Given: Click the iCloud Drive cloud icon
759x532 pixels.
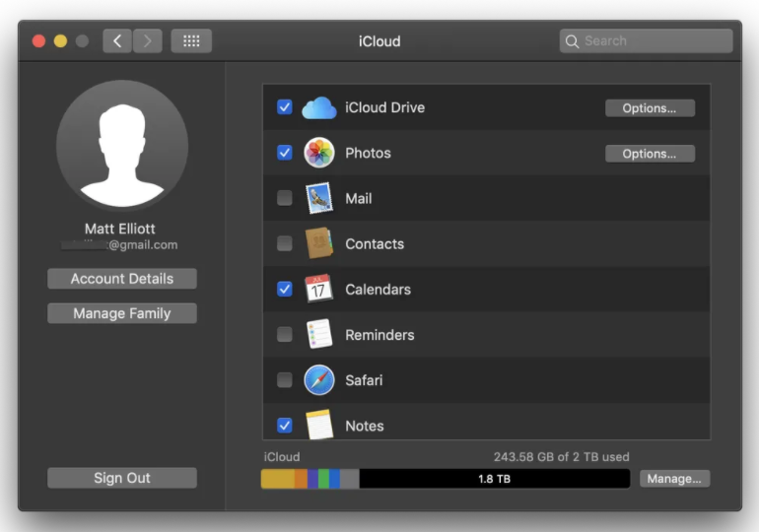Looking at the screenshot, I should (319, 107).
